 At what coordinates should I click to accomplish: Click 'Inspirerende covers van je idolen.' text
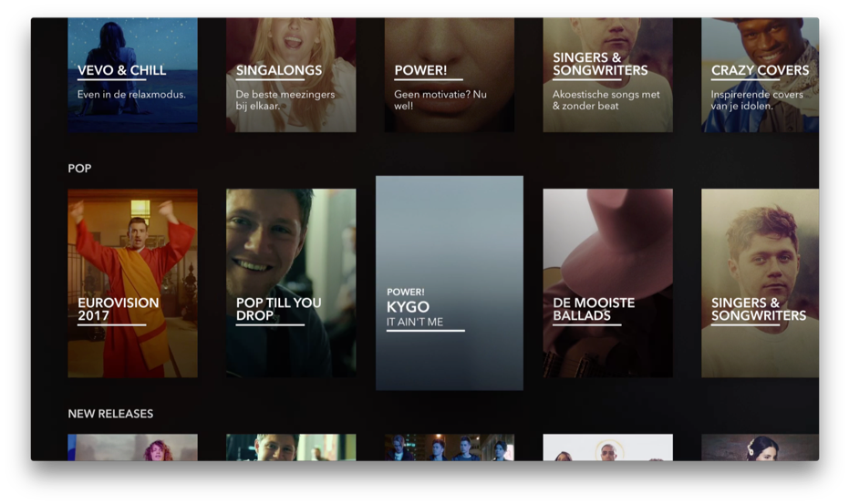[x=757, y=100]
